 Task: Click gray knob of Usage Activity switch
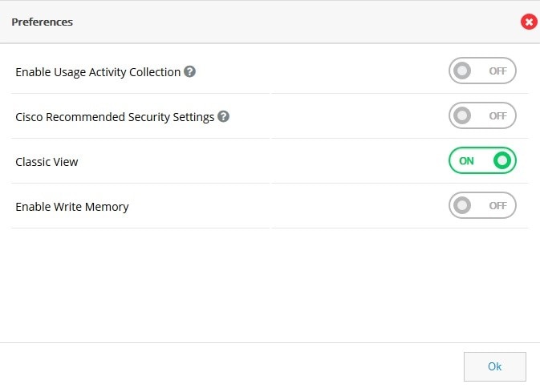pos(462,71)
